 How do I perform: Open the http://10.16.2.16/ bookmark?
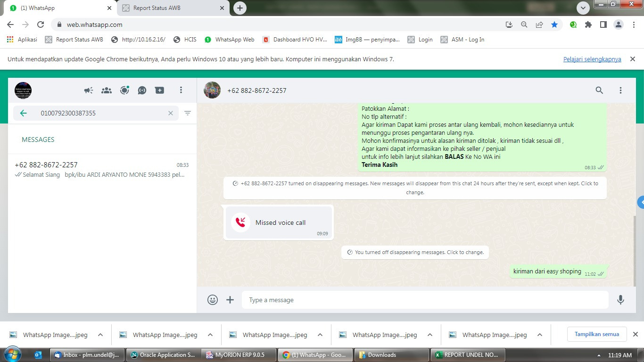138,40
